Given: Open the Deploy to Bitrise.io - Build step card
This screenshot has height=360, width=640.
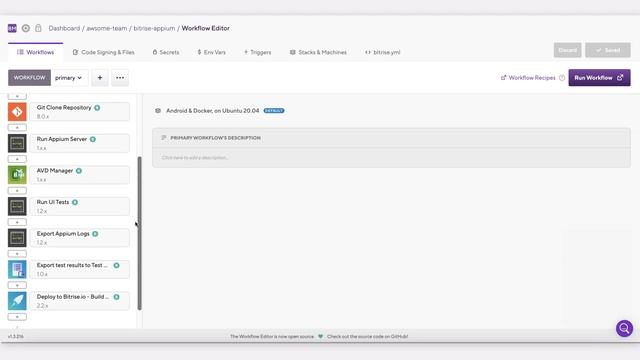Looking at the screenshot, I should click(x=80, y=300).
